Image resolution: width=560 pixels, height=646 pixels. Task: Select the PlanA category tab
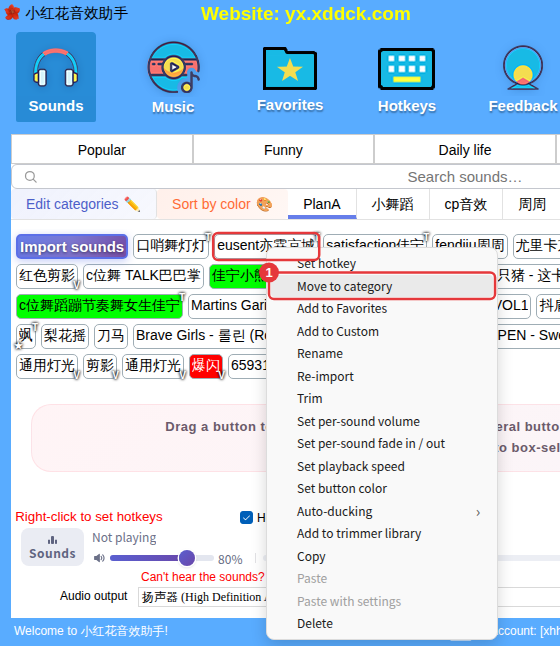pos(322,204)
